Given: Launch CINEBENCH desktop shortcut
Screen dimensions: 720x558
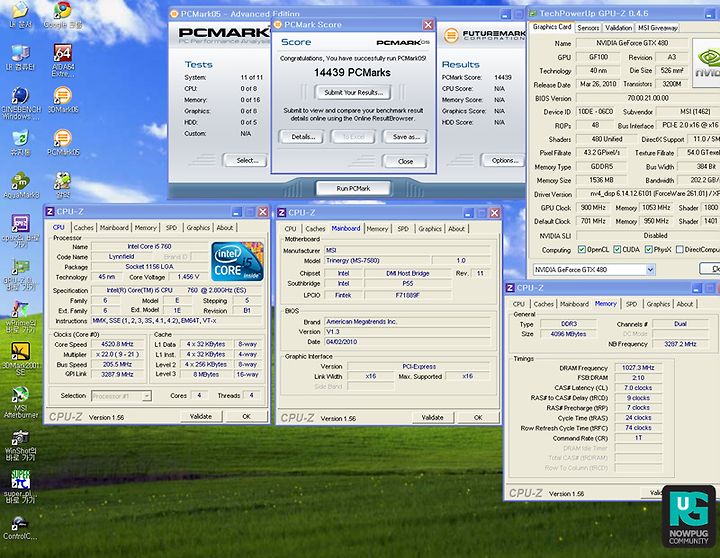Looking at the screenshot, I should pos(21,103).
